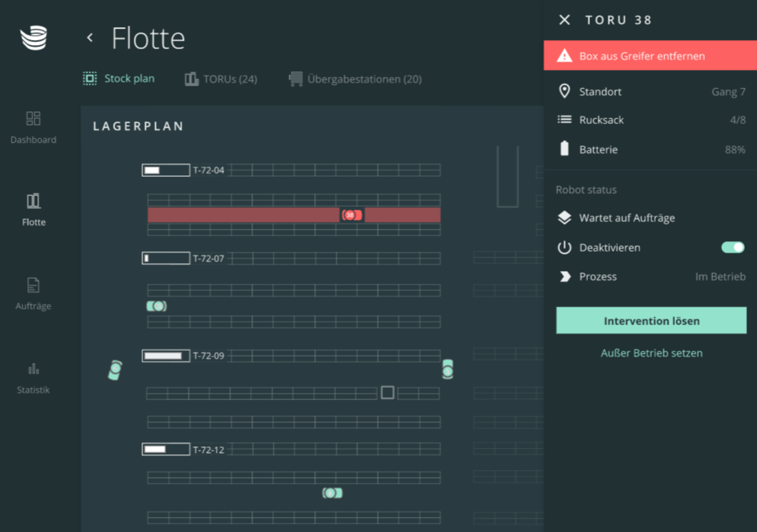Close the TORU 38 detail panel
The height and width of the screenshot is (532, 757).
click(564, 20)
